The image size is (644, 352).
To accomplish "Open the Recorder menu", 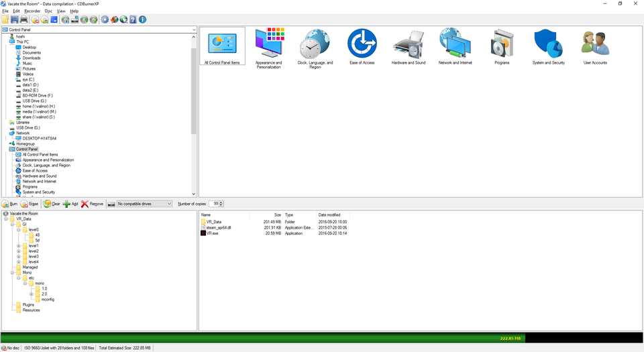I will coord(32,11).
